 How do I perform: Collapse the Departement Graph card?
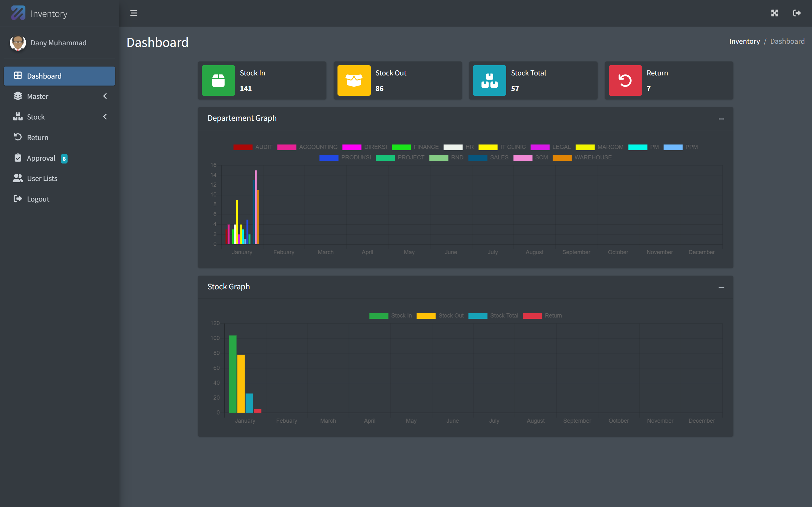point(721,119)
